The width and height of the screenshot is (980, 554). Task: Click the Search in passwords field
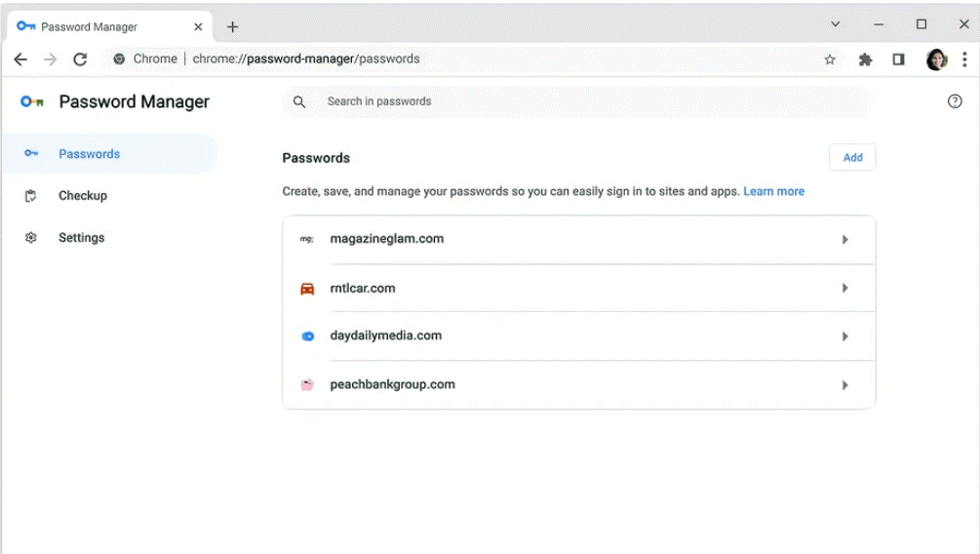578,101
